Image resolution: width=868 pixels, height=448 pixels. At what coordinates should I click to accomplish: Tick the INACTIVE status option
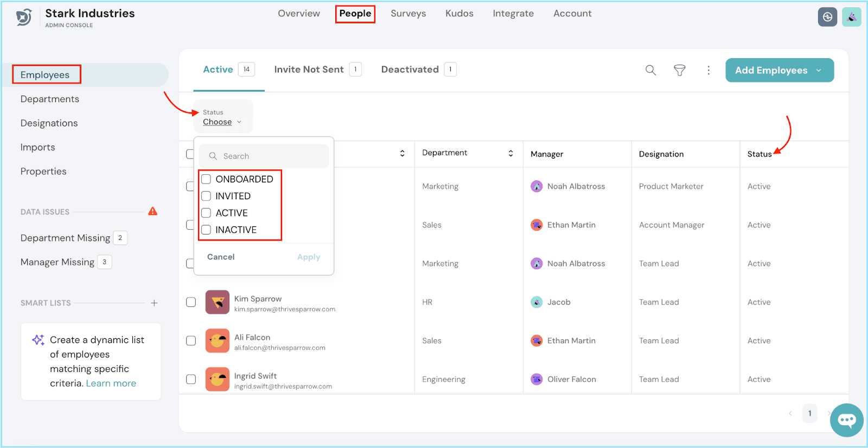(206, 230)
